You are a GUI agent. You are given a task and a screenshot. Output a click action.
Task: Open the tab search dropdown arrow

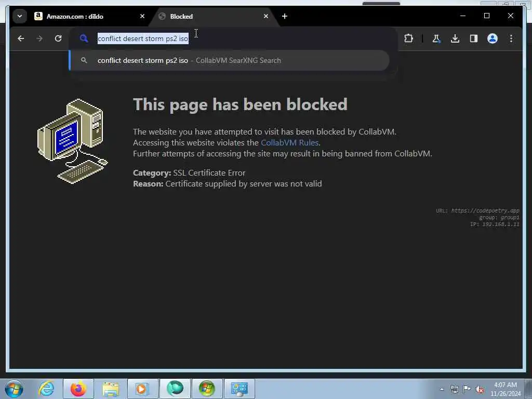pos(20,16)
